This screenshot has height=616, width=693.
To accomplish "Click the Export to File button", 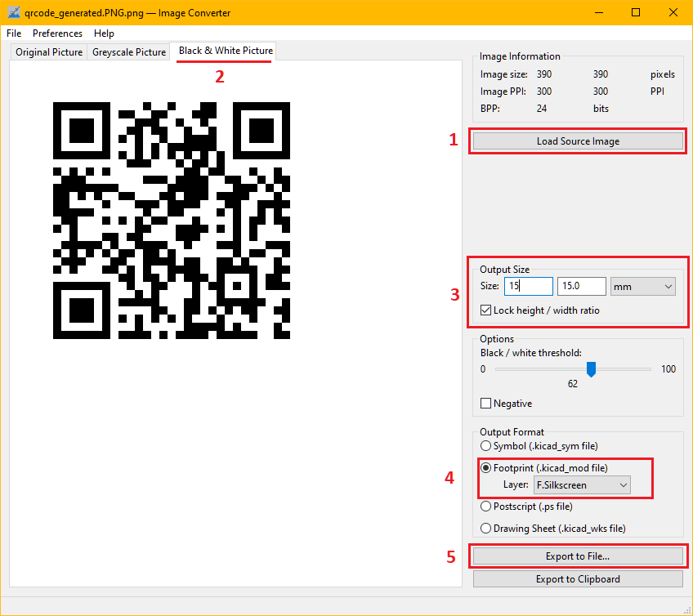I will pos(578,556).
